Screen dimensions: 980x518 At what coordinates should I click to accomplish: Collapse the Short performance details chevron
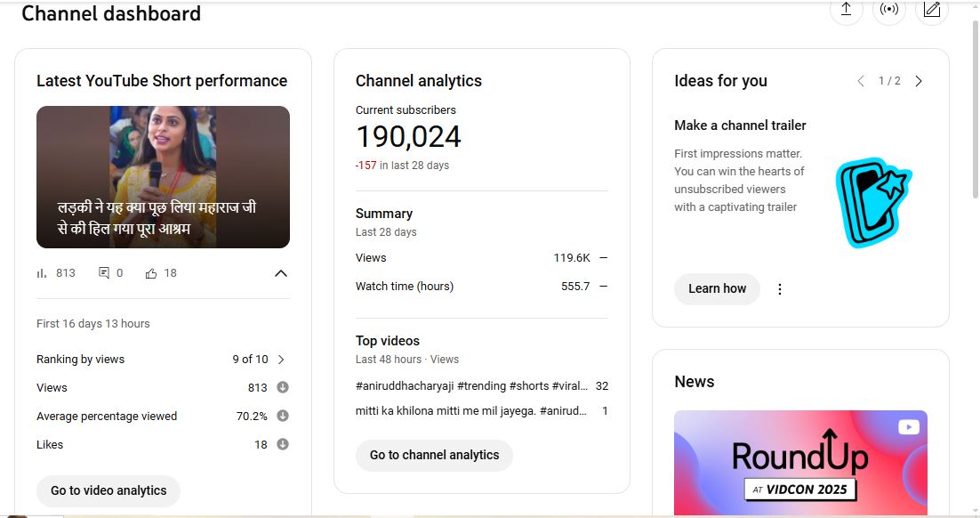281,273
